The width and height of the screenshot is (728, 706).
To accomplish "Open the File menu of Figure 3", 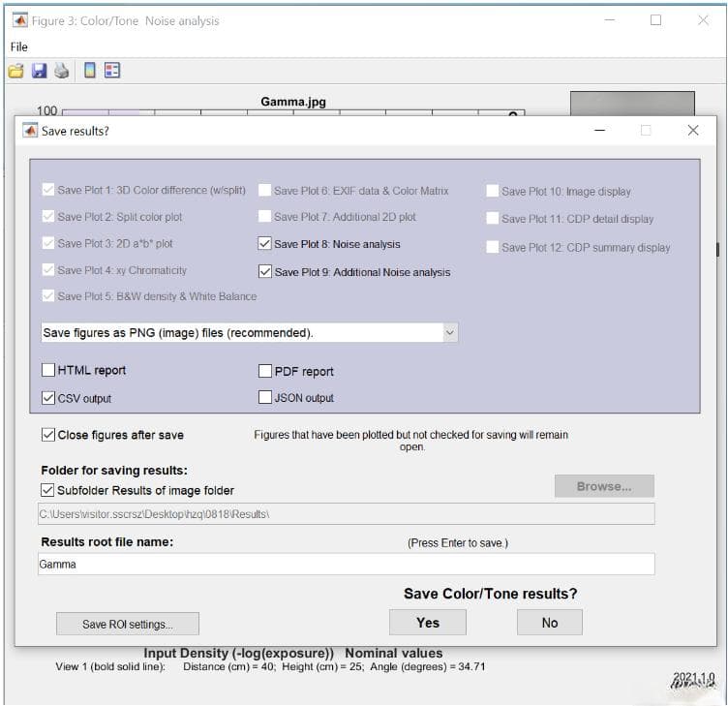I will coord(19,46).
